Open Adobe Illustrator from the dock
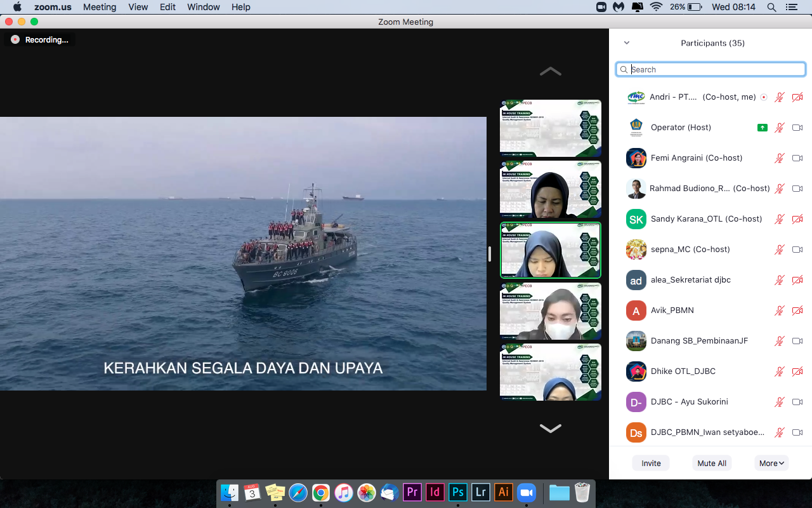 504,493
